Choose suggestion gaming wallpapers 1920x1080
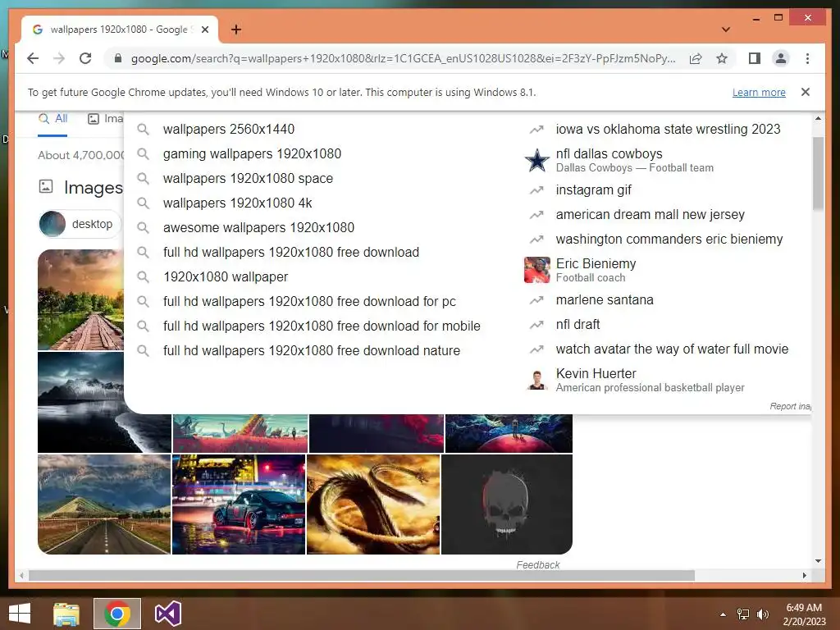The width and height of the screenshot is (840, 630). (x=252, y=153)
